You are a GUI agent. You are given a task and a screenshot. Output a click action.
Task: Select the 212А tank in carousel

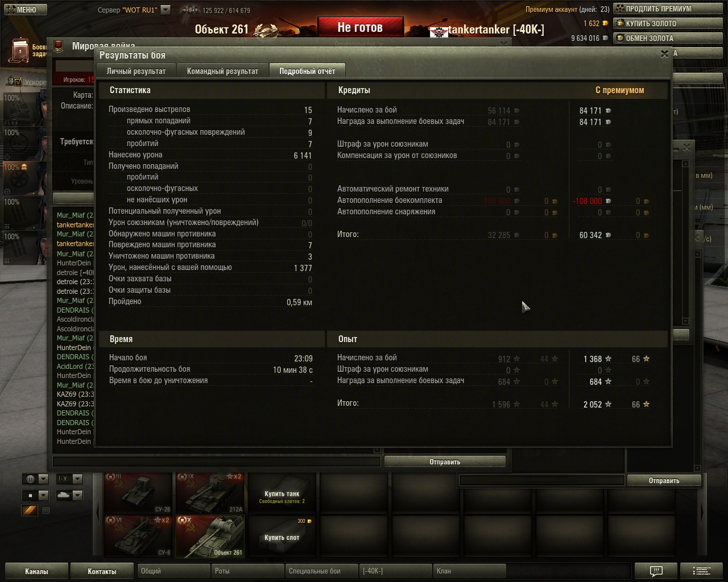pos(210,492)
